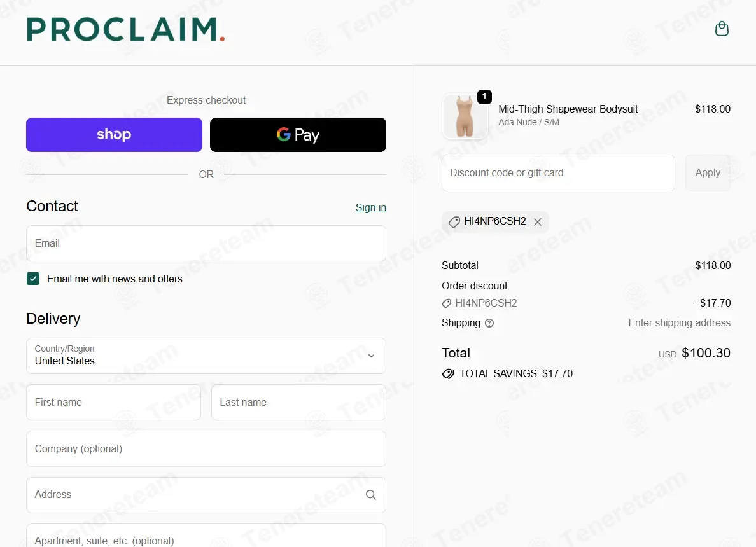Click the Sign in link
This screenshot has width=756, height=547.
tap(370, 208)
